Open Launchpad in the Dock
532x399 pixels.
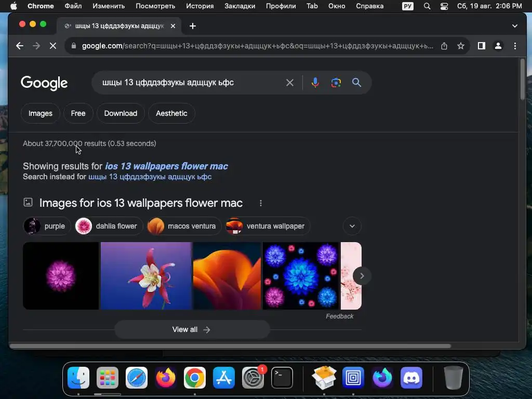click(x=108, y=378)
